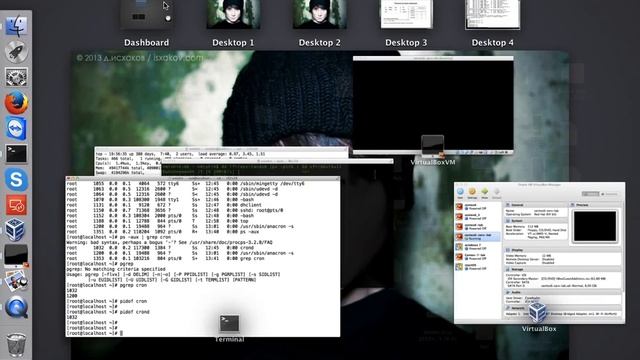Viewport: 640px width, 360px height.
Task: Open Finder from the dock
Action: pos(16,26)
